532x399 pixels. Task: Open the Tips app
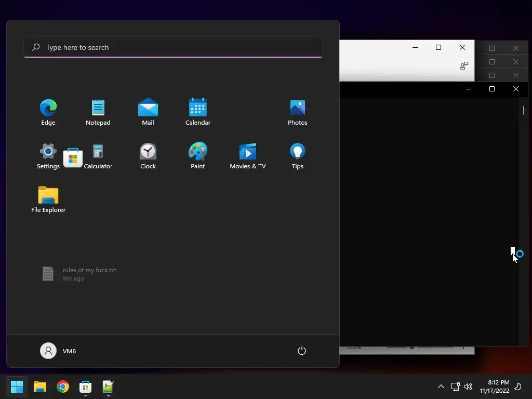(x=298, y=156)
